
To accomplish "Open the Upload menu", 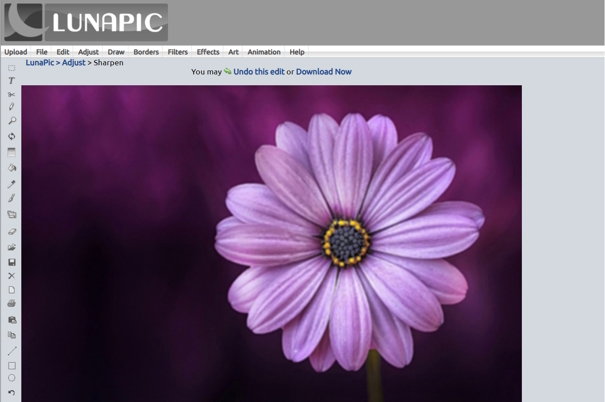I will pos(15,52).
